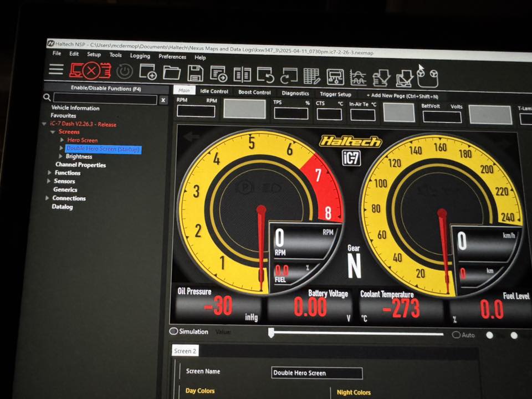Open the table edit pencil icon
Image resolution: width=532 pixels, height=399 pixels.
click(312, 76)
